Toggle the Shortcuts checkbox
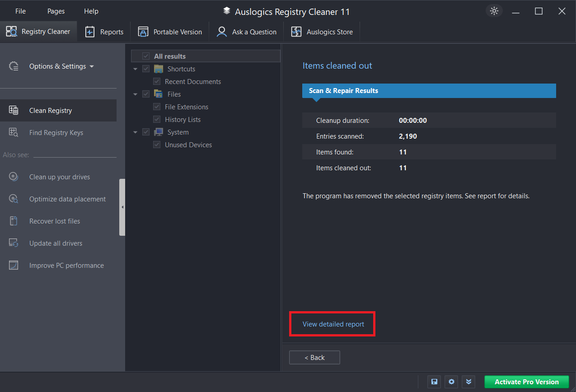The width and height of the screenshot is (576, 392). (146, 69)
